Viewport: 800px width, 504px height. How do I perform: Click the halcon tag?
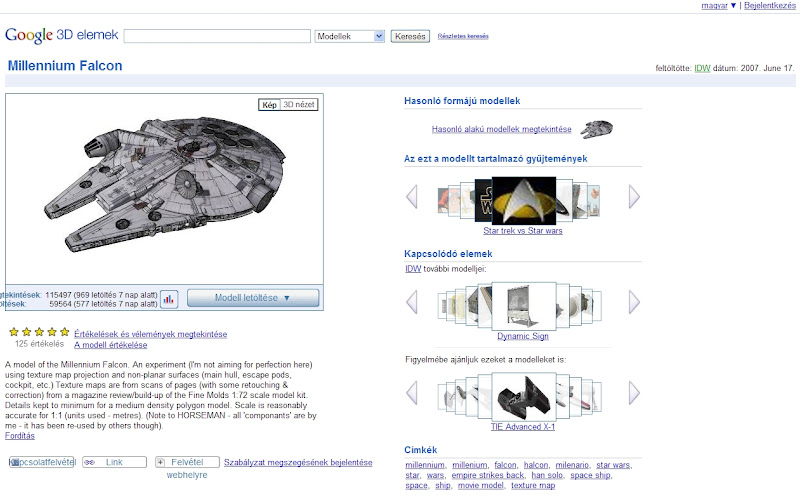[x=536, y=465]
